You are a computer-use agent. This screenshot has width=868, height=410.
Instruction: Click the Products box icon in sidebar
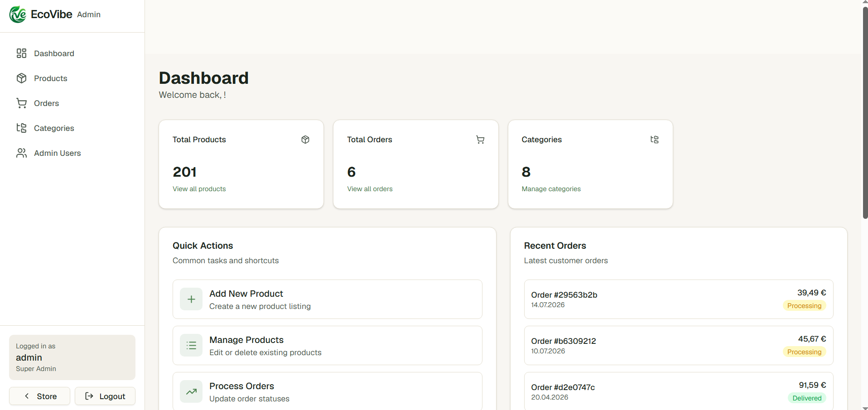click(x=21, y=78)
